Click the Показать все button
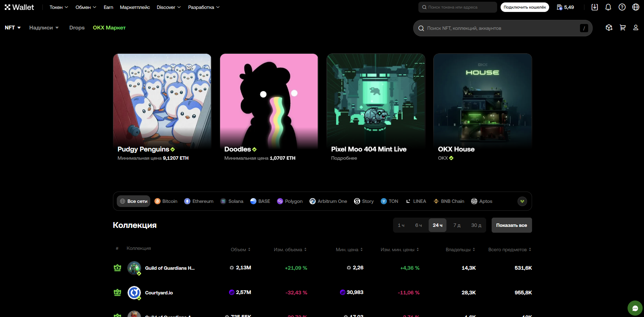The image size is (644, 317). (512, 225)
